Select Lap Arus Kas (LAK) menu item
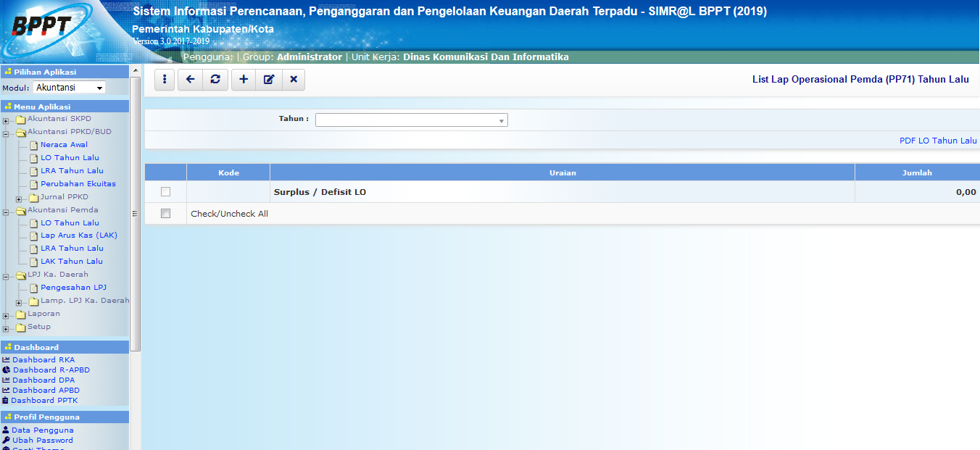This screenshot has width=980, height=450. click(78, 236)
